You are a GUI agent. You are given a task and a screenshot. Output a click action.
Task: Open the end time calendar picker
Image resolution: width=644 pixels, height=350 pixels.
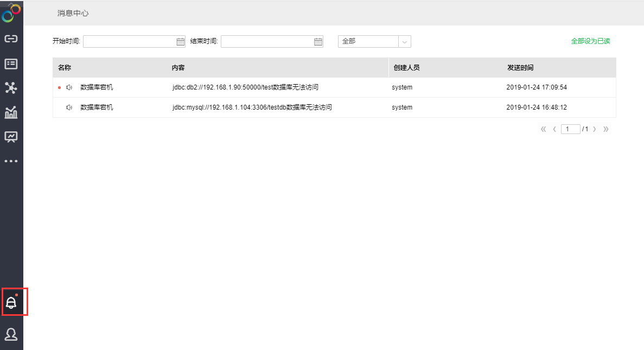[x=318, y=42]
